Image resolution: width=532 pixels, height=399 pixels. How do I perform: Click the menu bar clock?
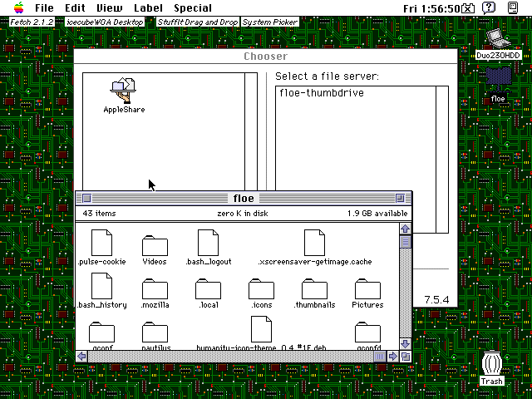pos(431,8)
